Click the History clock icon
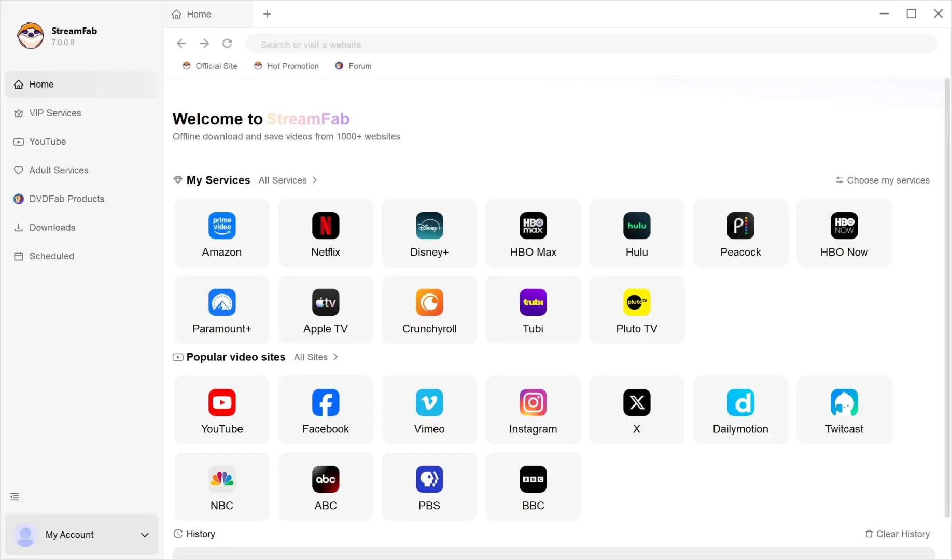This screenshot has width=952, height=560. tap(178, 534)
